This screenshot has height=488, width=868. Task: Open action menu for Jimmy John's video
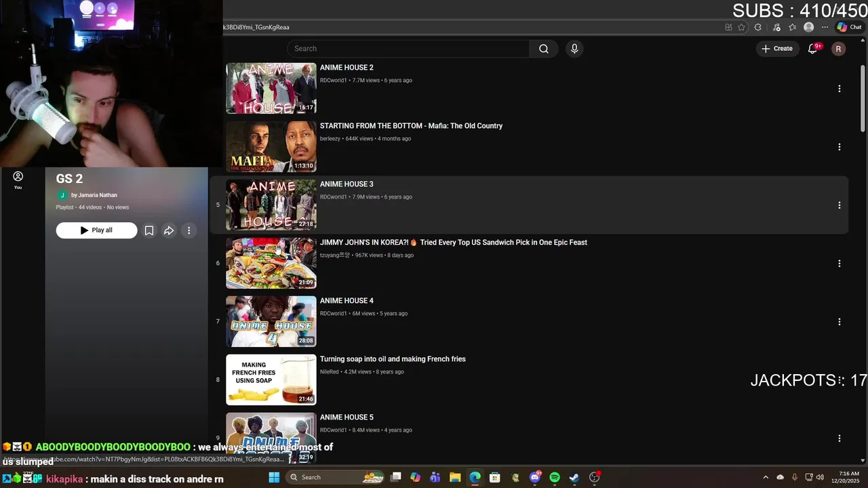coord(840,264)
